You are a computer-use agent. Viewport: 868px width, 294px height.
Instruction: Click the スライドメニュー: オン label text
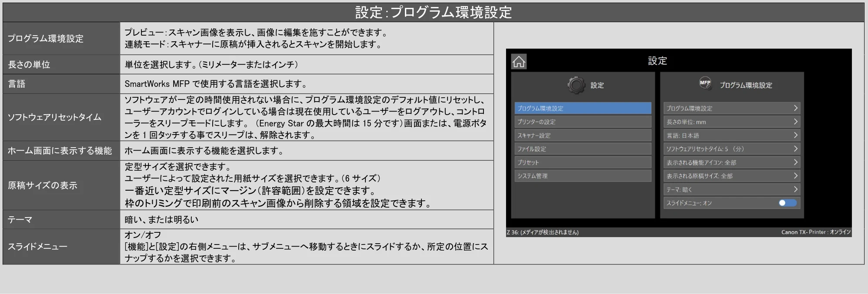[689, 203]
